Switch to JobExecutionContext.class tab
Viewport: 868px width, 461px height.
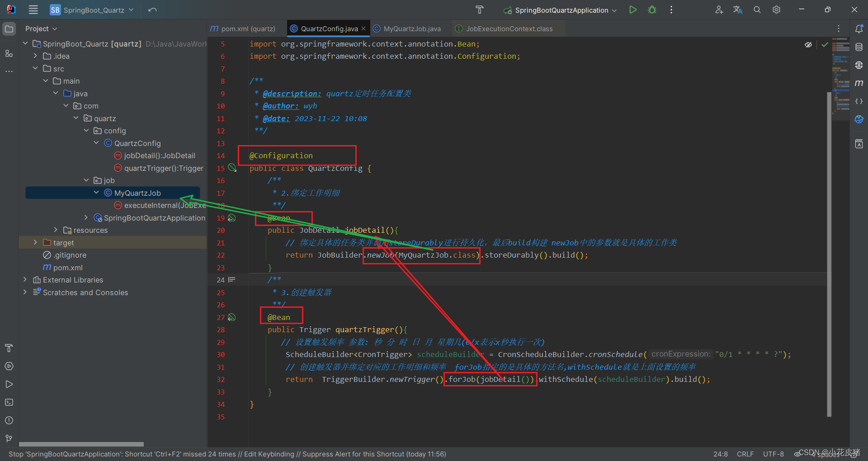504,28
